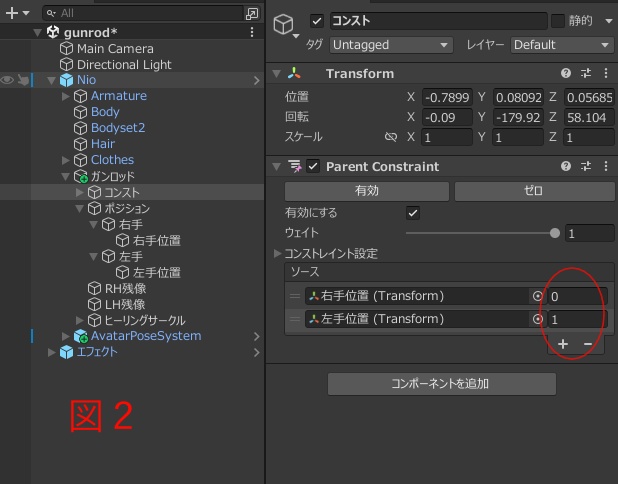
Task: Select the RH残像 object
Action: tap(125, 289)
